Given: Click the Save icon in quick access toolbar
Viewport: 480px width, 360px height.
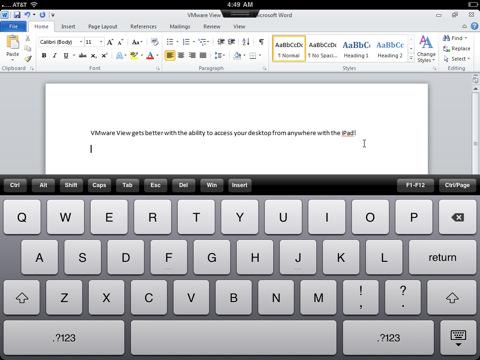Looking at the screenshot, I should point(17,15).
